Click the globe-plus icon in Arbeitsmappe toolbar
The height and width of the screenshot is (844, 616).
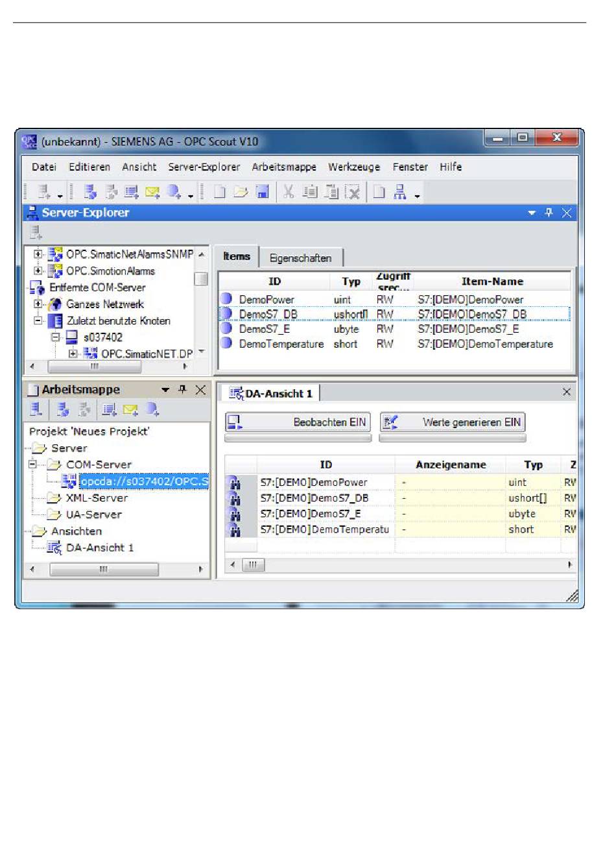point(152,409)
